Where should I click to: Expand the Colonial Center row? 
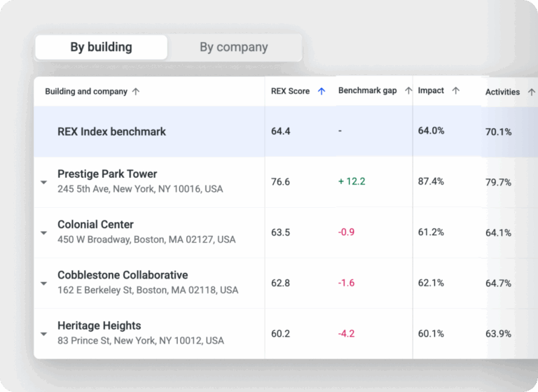point(44,233)
